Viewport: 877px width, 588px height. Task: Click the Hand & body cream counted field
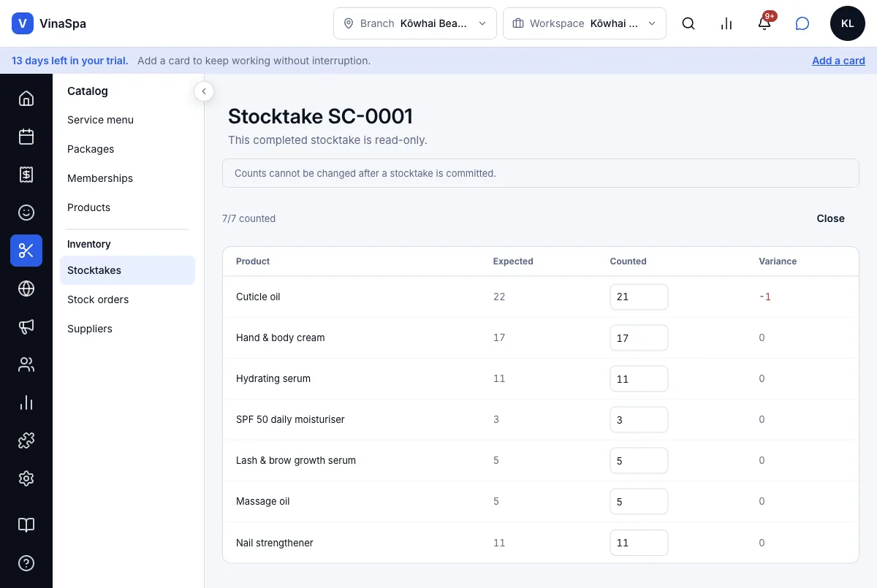click(639, 337)
